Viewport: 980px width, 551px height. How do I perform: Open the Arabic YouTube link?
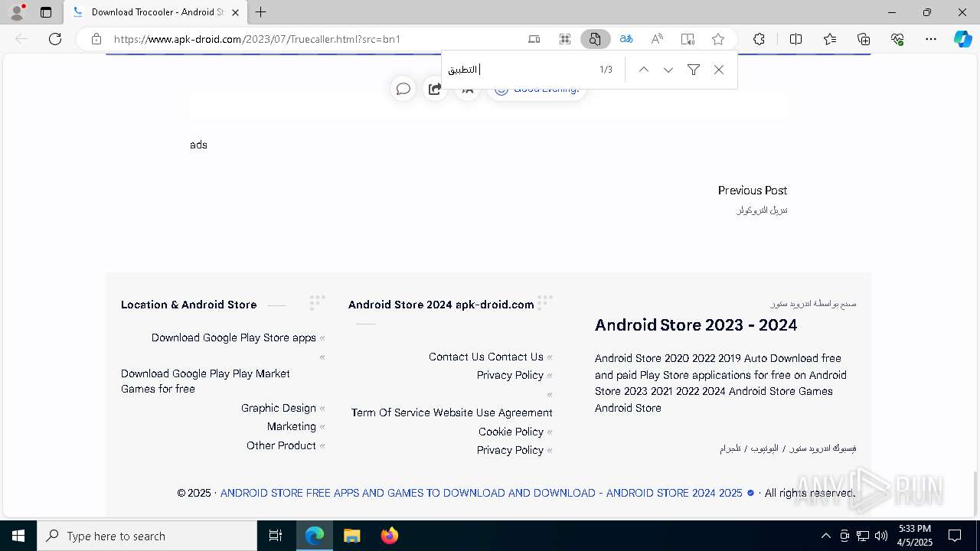click(764, 448)
